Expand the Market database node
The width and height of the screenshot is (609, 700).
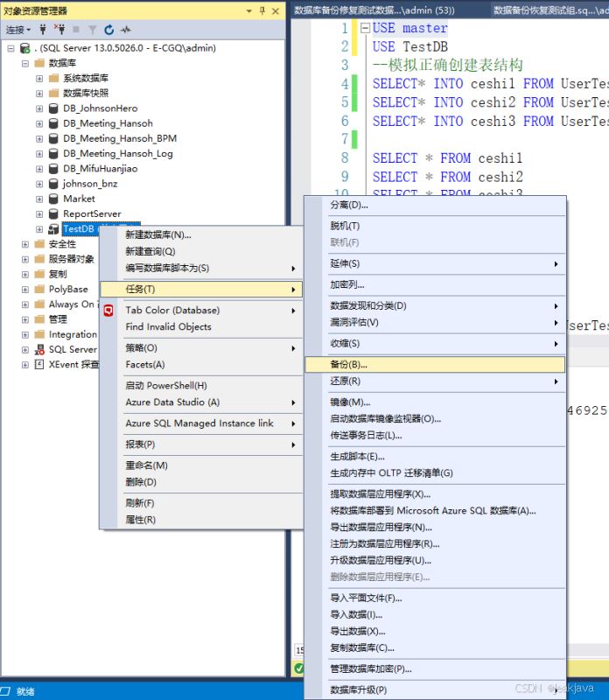coord(39,199)
